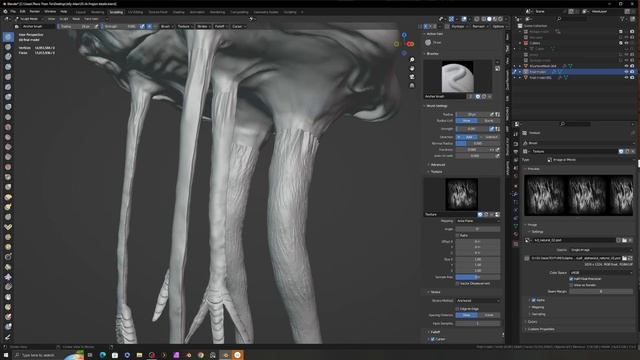
Task: Open Mapping dropdown showing Area Plane
Action: 478,221
